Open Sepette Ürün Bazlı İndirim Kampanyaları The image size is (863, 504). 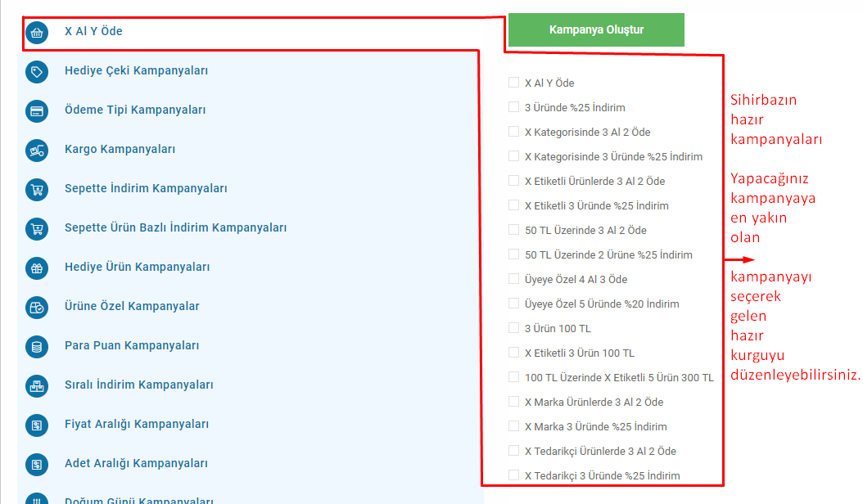[175, 227]
